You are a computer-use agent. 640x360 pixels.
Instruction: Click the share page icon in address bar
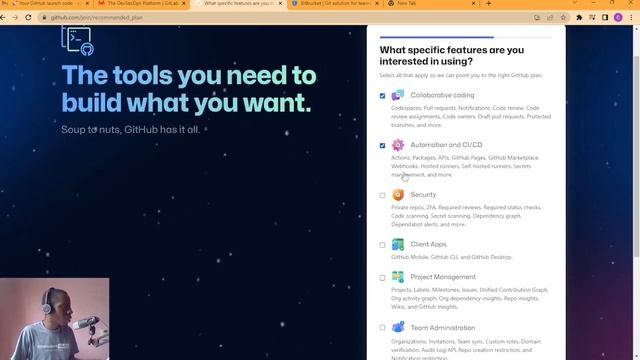[550, 18]
